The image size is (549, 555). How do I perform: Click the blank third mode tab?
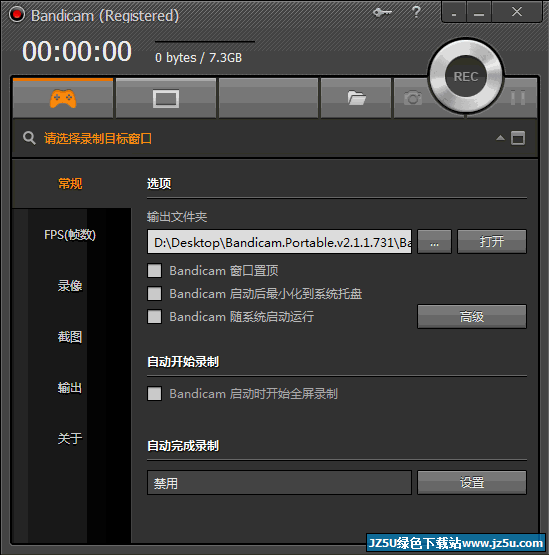[x=268, y=98]
